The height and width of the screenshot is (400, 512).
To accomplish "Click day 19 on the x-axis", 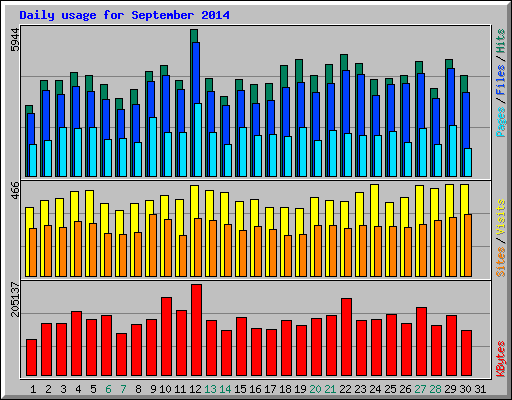I will click(x=300, y=389).
